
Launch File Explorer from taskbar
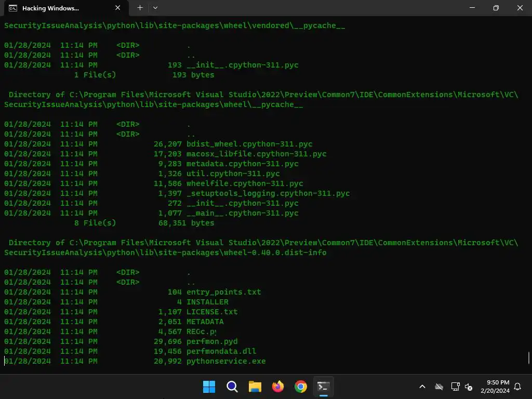[255, 387]
